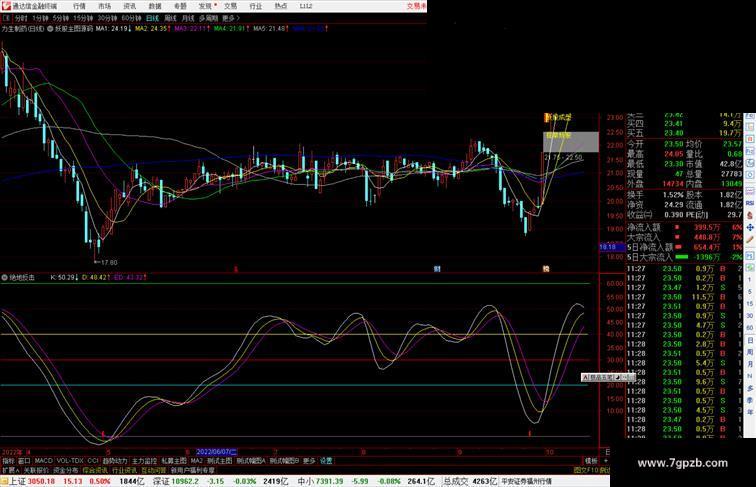Open the 发现 menu
Image resolution: width=756 pixels, height=487 pixels.
[205, 6]
